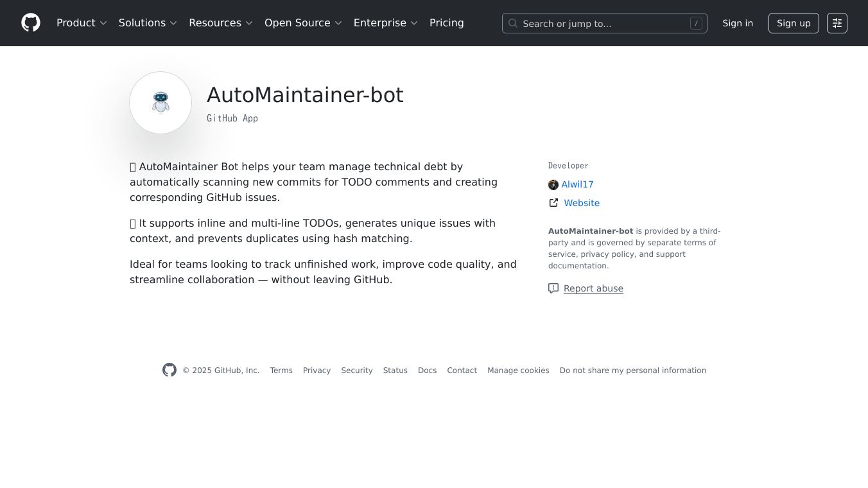Click the AutoMaintainer-bot robot avatar
This screenshot has height=488, width=868.
161,103
